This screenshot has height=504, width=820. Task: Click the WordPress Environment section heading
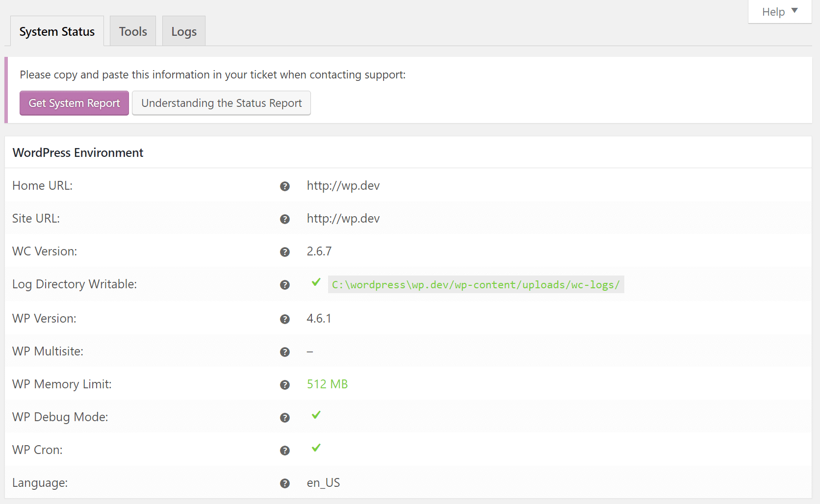(x=78, y=153)
